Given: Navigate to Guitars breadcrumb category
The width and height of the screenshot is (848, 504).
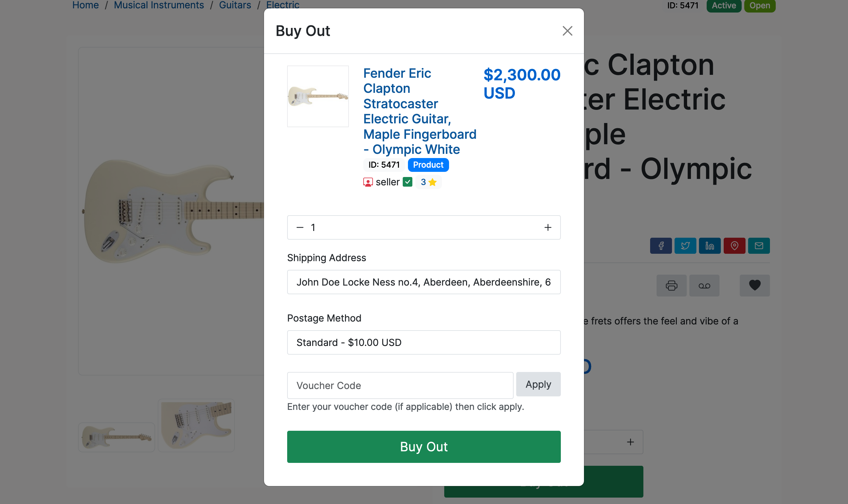Looking at the screenshot, I should [x=235, y=5].
